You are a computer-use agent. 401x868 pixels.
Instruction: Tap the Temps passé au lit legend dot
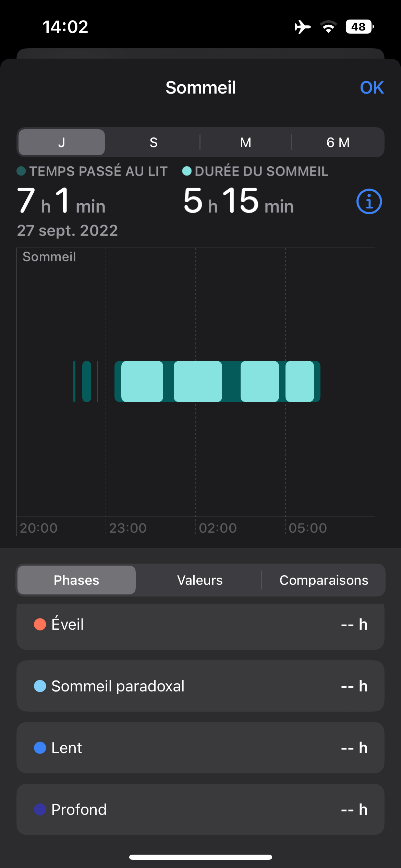pos(21,171)
